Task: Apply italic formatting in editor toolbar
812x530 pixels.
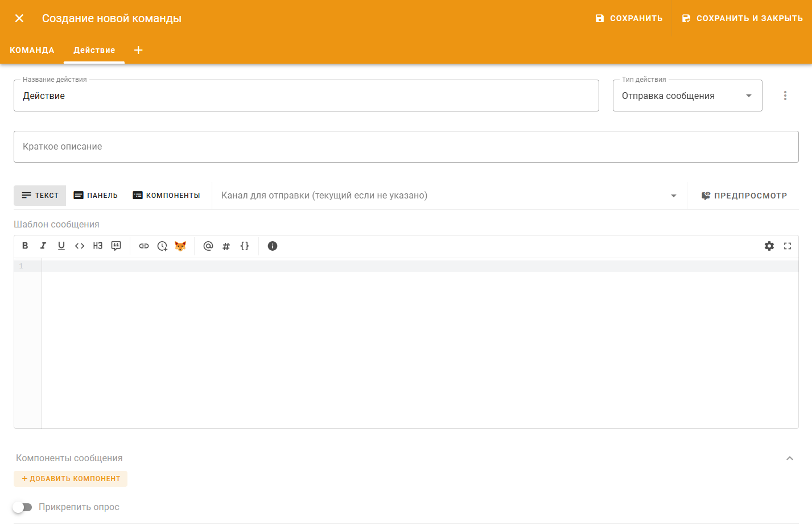Action: pyautogui.click(x=43, y=246)
